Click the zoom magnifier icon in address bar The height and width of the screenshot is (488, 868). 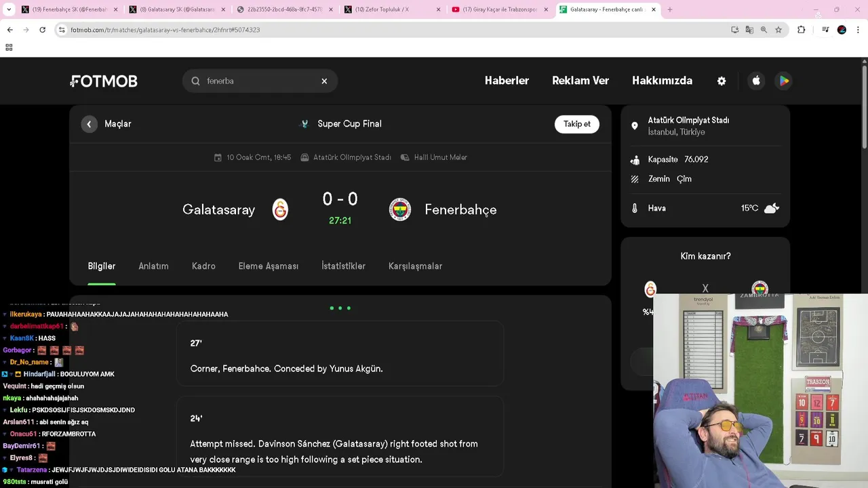click(764, 30)
